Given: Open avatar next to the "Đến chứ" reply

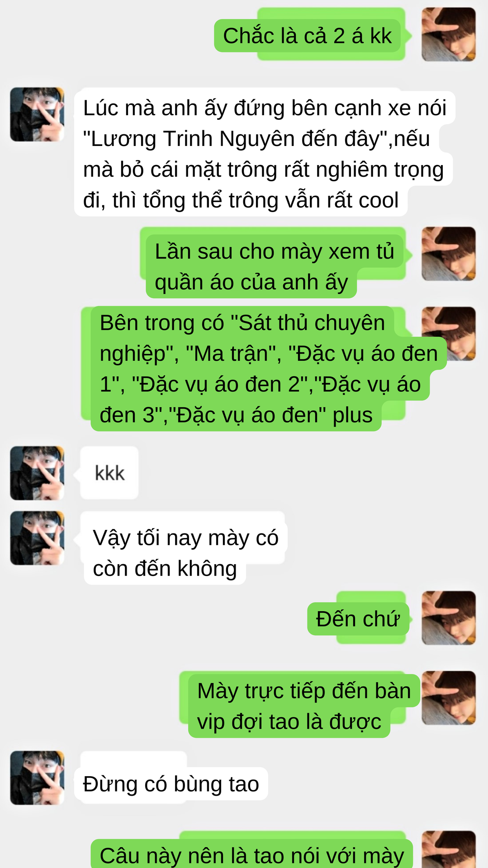Looking at the screenshot, I should 448,618.
